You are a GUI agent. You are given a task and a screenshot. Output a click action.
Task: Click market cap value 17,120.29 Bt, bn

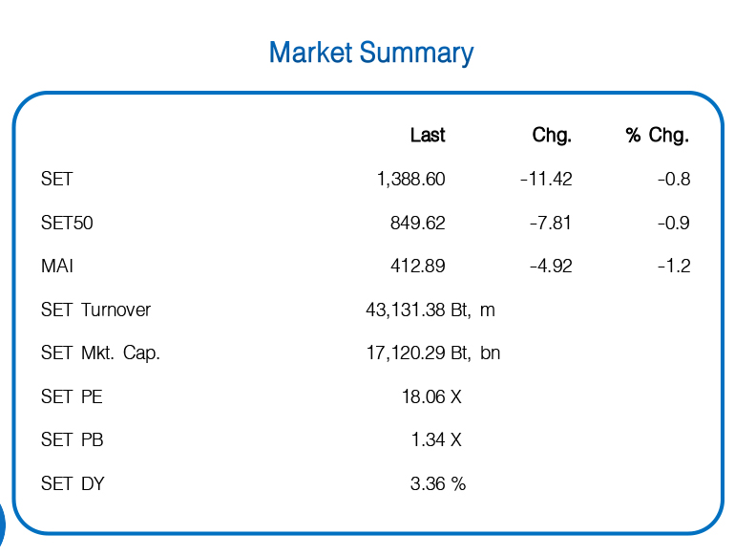point(433,353)
